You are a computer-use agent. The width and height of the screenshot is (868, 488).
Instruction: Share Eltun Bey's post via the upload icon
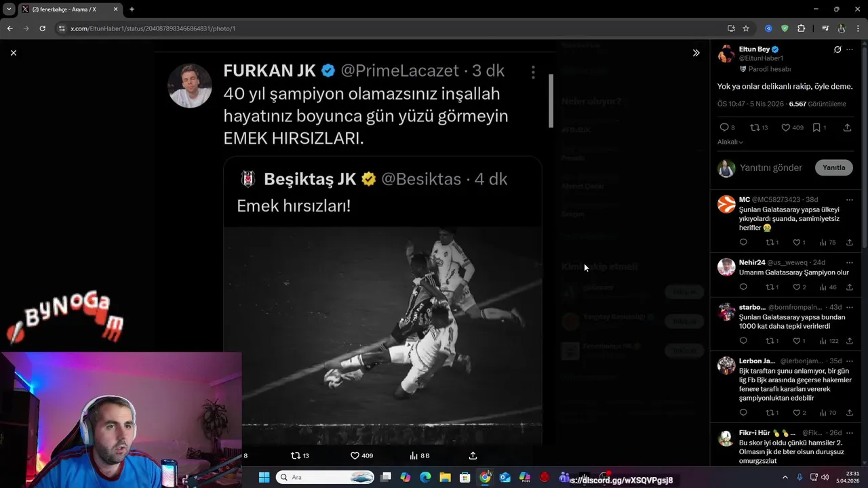847,127
